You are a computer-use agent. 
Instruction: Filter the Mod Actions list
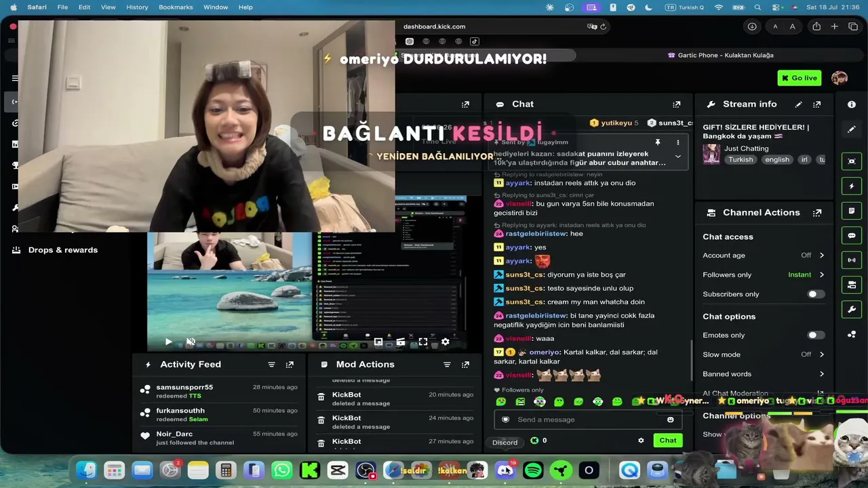pyautogui.click(x=447, y=365)
